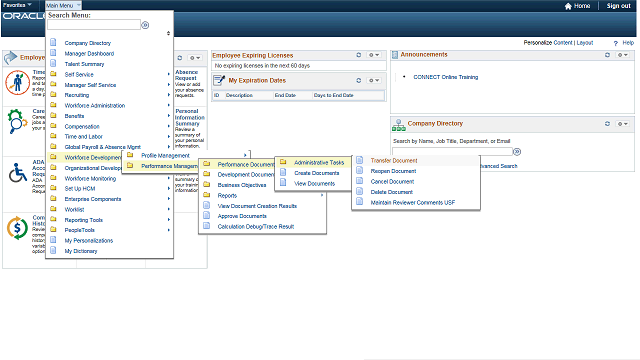Click the Description column header

(239, 95)
